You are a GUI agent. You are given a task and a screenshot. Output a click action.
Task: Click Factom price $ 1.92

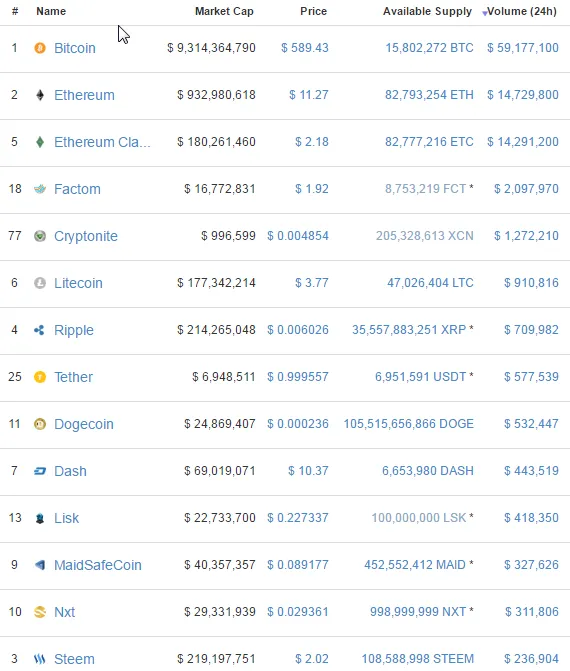coord(312,189)
